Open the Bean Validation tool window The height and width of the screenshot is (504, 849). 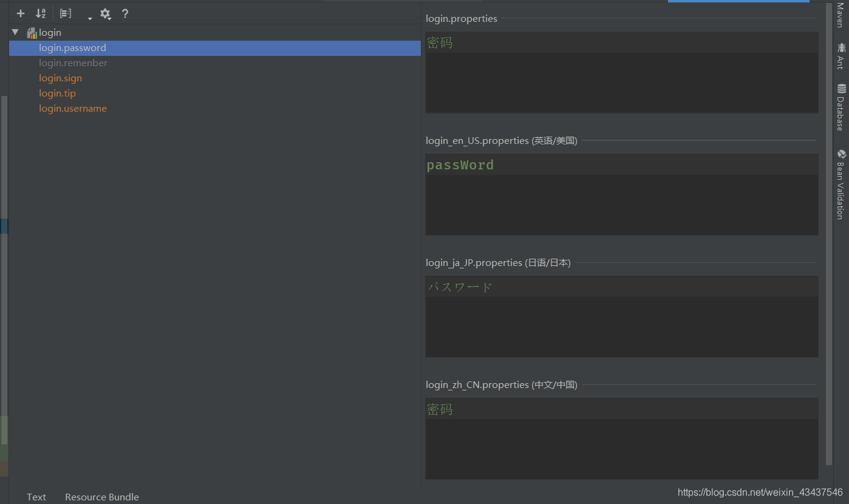[x=840, y=184]
